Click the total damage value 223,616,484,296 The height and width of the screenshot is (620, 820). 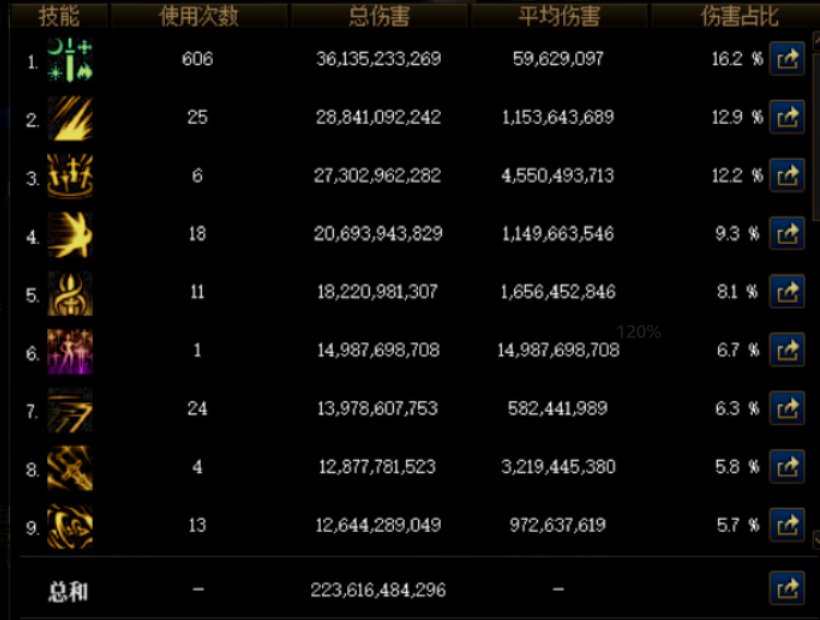pos(378,590)
